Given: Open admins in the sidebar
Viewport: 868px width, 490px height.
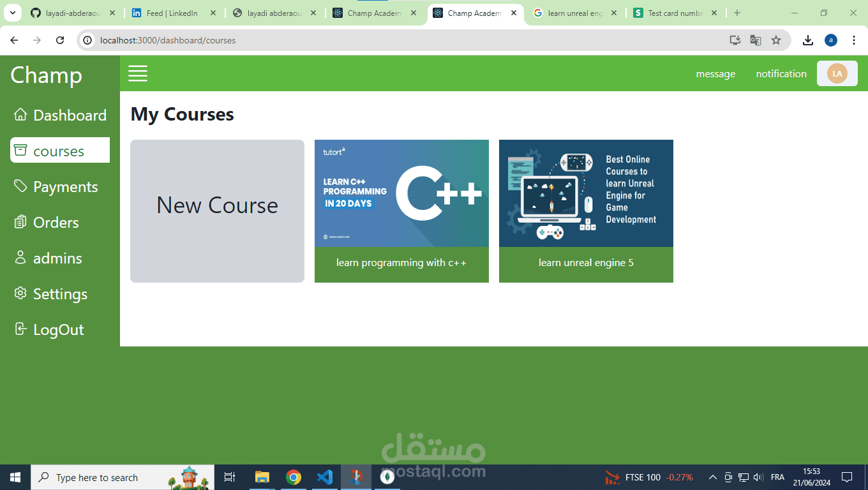Looking at the screenshot, I should coord(60,258).
